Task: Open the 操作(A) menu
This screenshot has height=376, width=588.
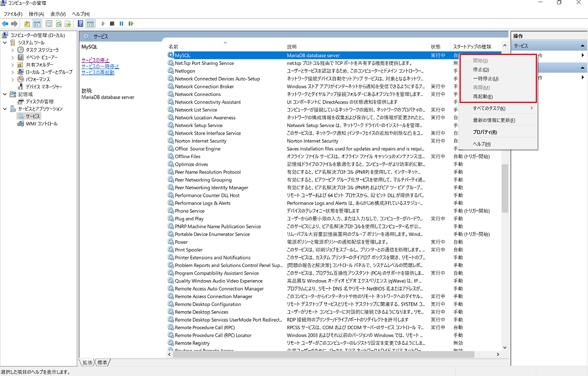Action: [x=36, y=14]
